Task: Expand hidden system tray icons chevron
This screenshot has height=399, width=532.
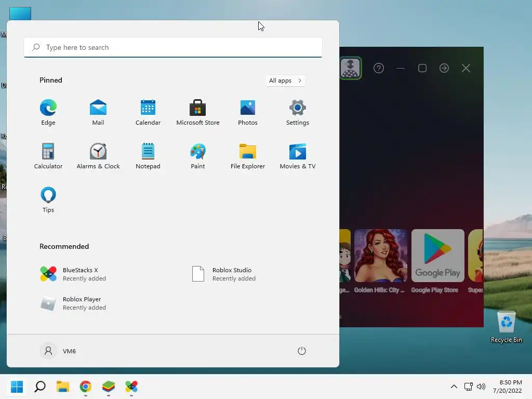Action: (454, 387)
